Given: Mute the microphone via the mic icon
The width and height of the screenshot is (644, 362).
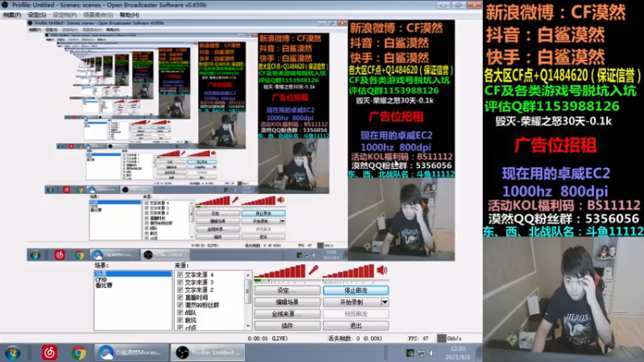Looking at the screenshot, I should pos(314,269).
